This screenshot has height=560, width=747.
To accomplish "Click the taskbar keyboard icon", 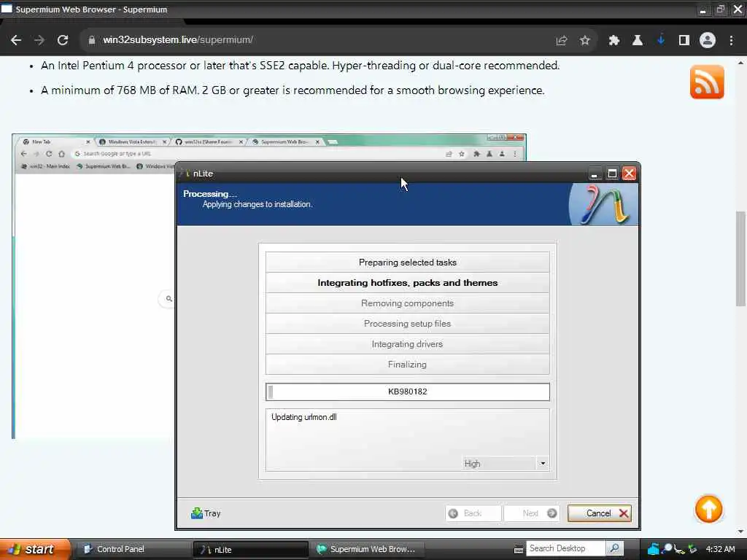I will coord(519,550).
